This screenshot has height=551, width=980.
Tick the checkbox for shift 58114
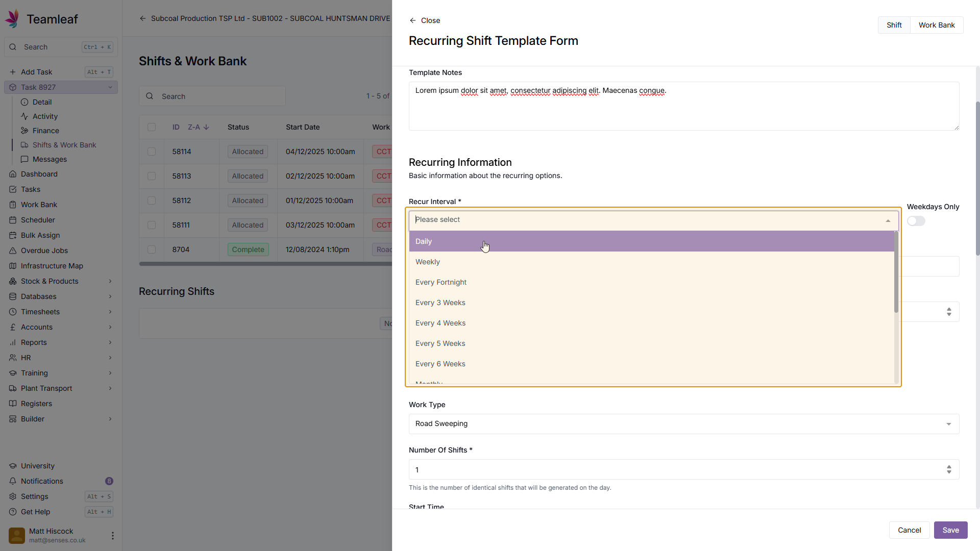click(152, 152)
